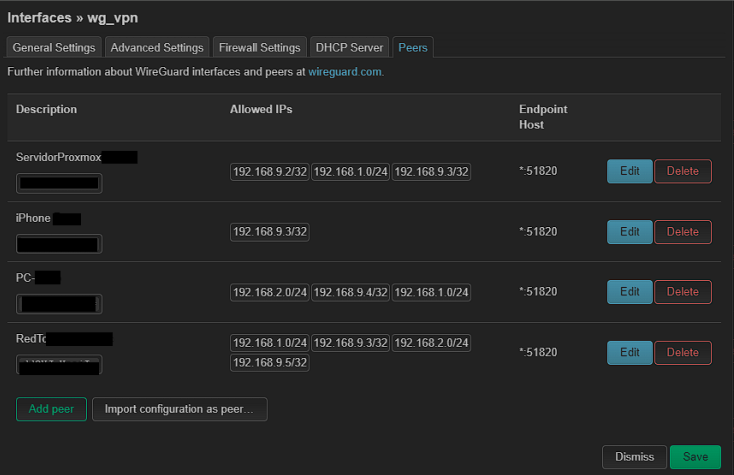734x475 pixels.
Task: Open the Firewall Settings tab
Action: point(259,47)
